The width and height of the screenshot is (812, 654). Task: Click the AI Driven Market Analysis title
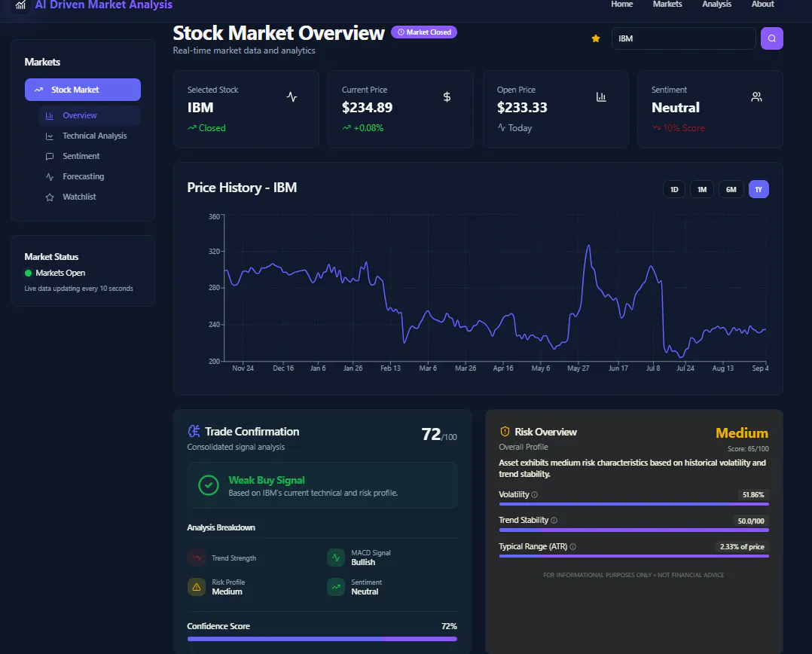tap(104, 5)
